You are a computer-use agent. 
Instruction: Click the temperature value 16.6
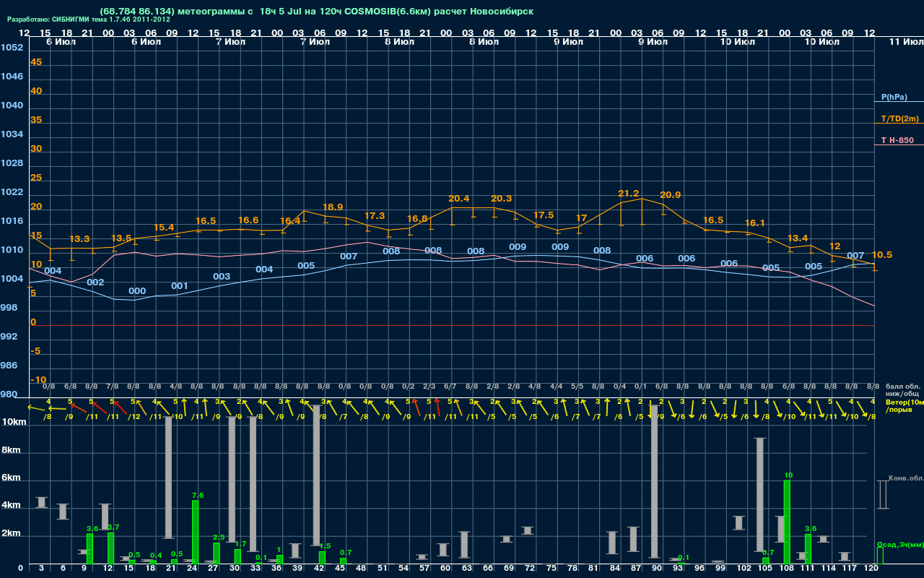point(248,220)
